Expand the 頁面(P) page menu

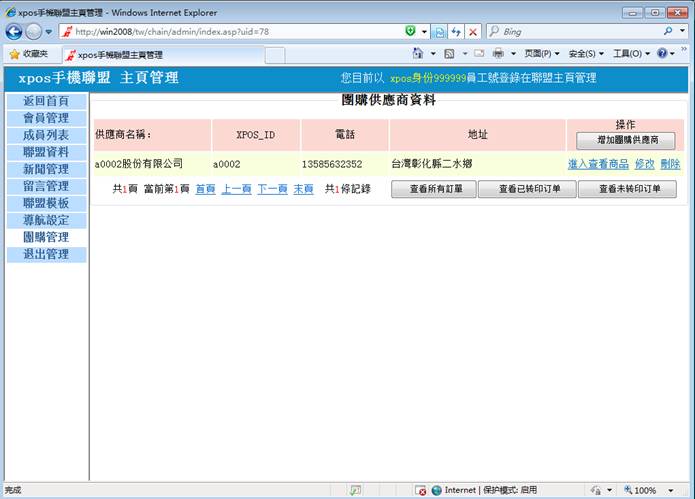tap(541, 54)
